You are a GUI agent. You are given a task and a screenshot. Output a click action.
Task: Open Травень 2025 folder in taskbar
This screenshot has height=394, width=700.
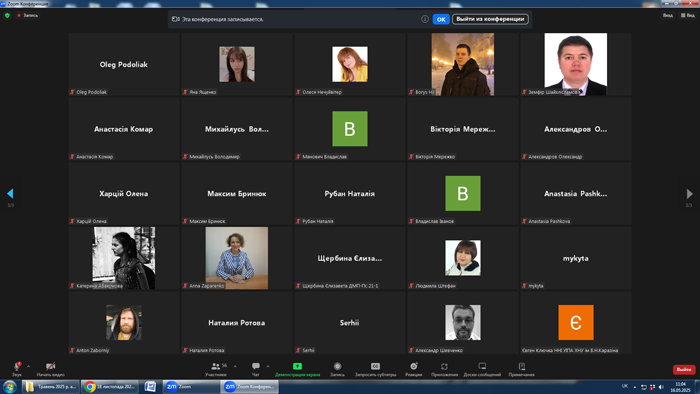click(50, 386)
